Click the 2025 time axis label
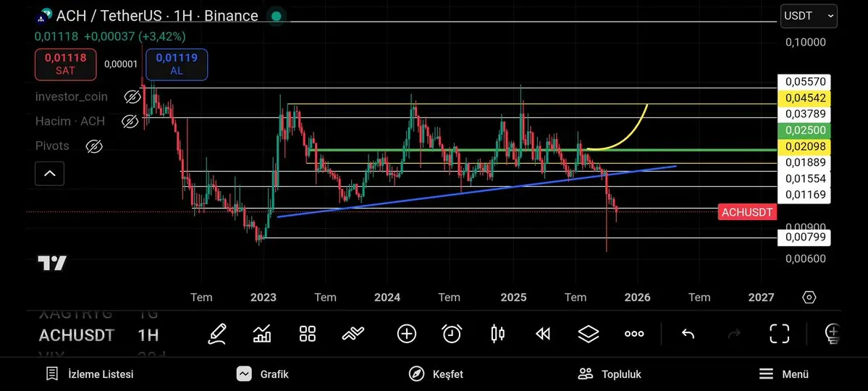 pyautogui.click(x=513, y=298)
